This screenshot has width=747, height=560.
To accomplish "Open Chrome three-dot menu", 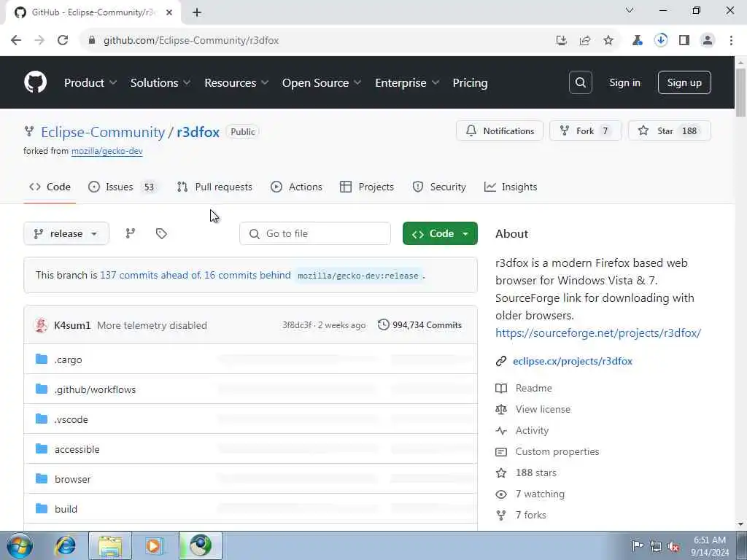I will click(731, 40).
